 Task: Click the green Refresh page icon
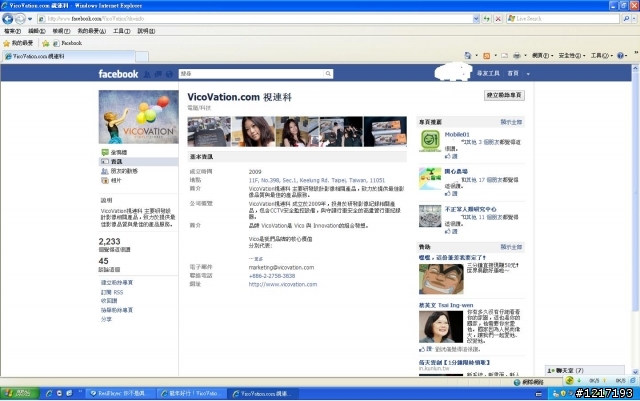[x=487, y=19]
